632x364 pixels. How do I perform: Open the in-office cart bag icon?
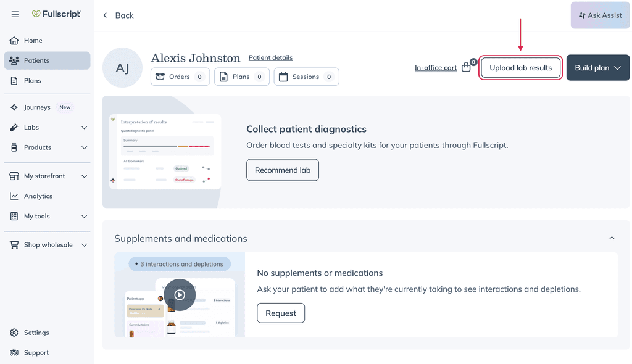click(467, 67)
